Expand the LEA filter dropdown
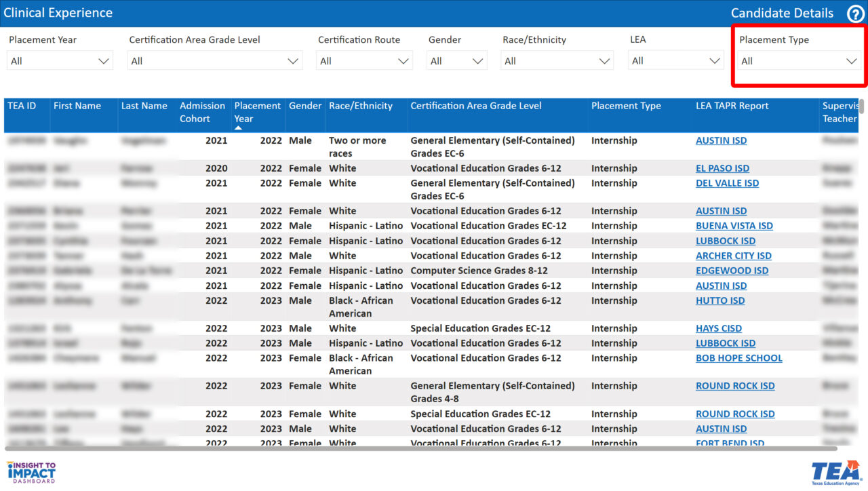 click(x=675, y=61)
